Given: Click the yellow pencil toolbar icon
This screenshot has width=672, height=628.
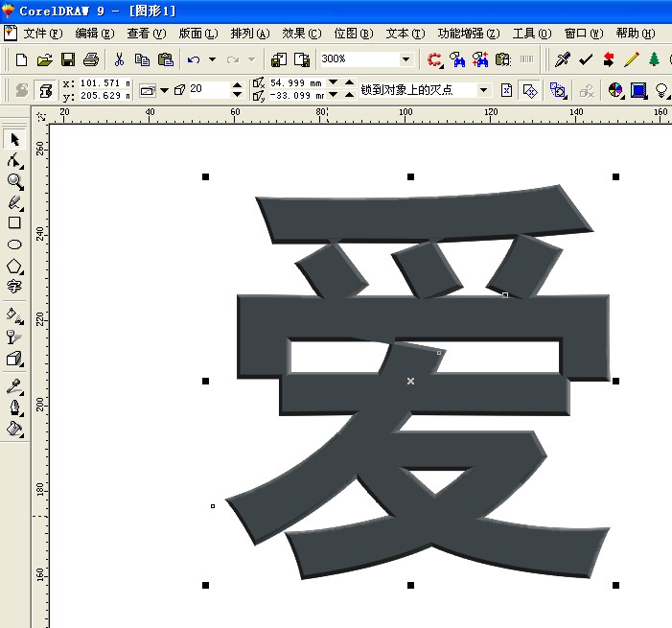Looking at the screenshot, I should (x=632, y=59).
